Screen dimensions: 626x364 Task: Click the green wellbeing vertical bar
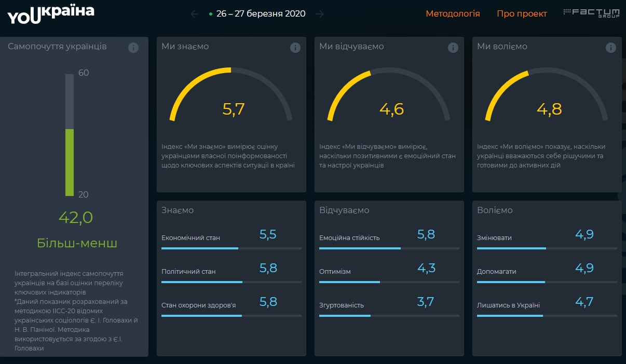(x=70, y=162)
